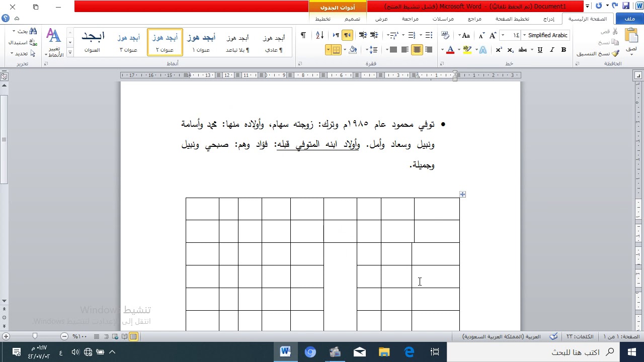Viewport: 644px width, 362px height.
Task: Apply subscript with the x₂ icon
Action: click(x=511, y=50)
